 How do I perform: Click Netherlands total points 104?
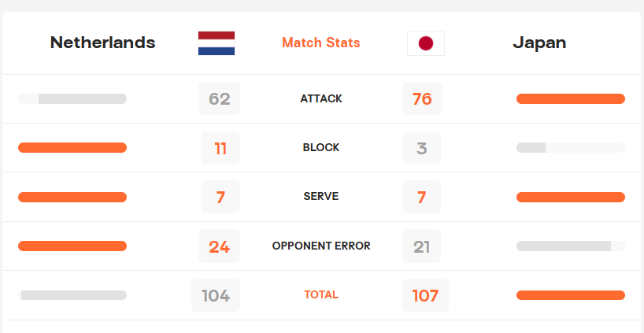click(x=216, y=295)
